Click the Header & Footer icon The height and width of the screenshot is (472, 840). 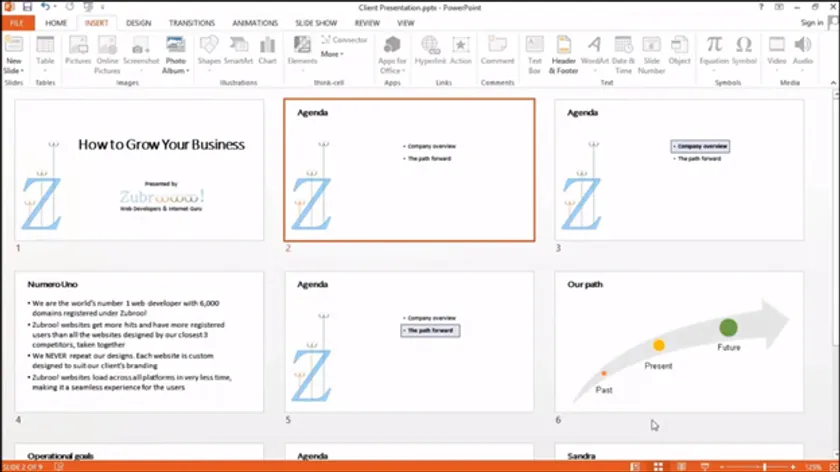(564, 45)
